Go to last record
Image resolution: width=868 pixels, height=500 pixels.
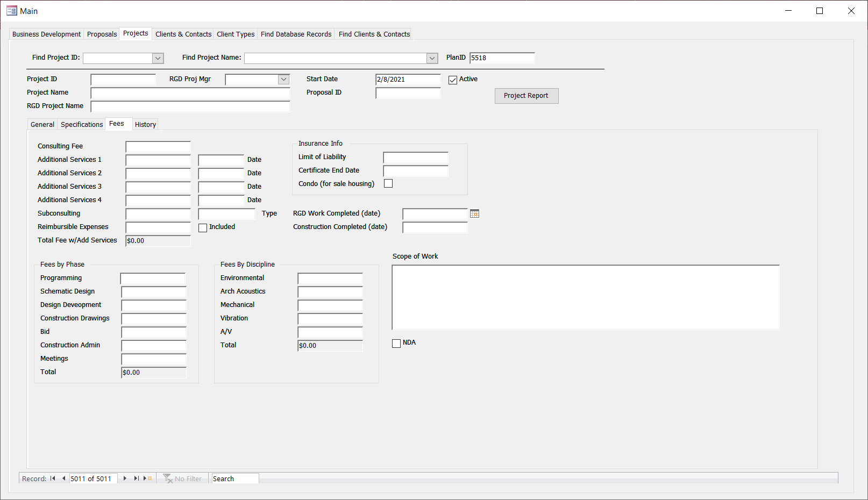tap(136, 478)
